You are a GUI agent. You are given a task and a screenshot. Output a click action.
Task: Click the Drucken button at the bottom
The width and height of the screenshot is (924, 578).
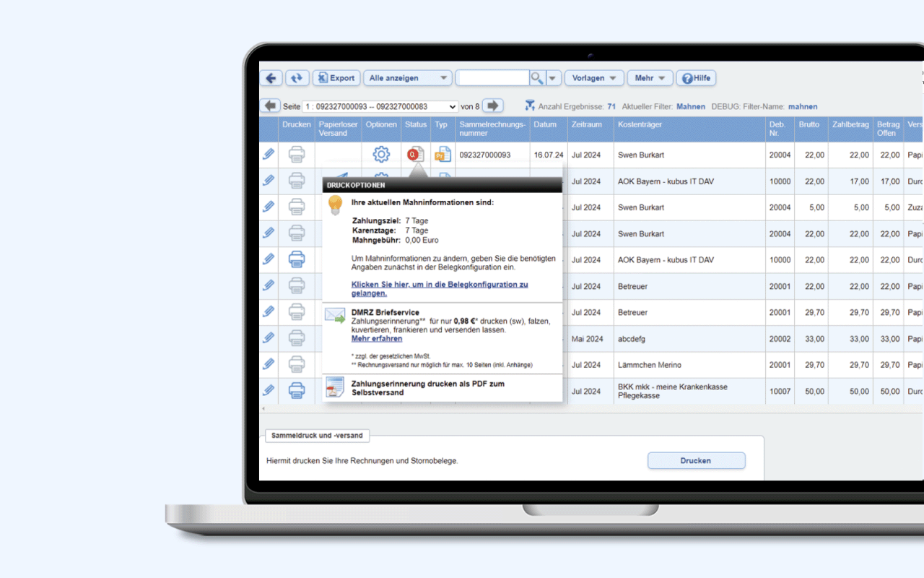point(696,460)
